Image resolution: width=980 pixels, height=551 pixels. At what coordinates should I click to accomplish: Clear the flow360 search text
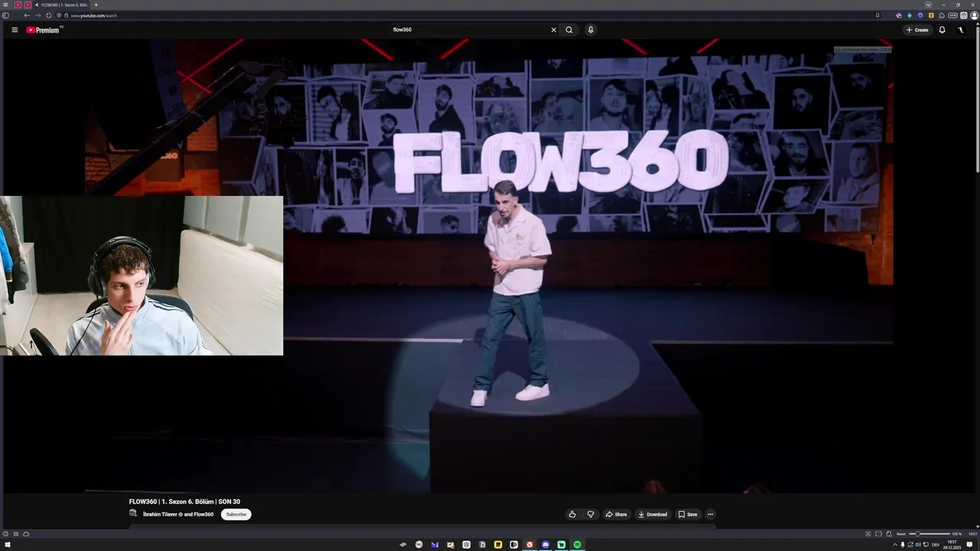pos(554,30)
